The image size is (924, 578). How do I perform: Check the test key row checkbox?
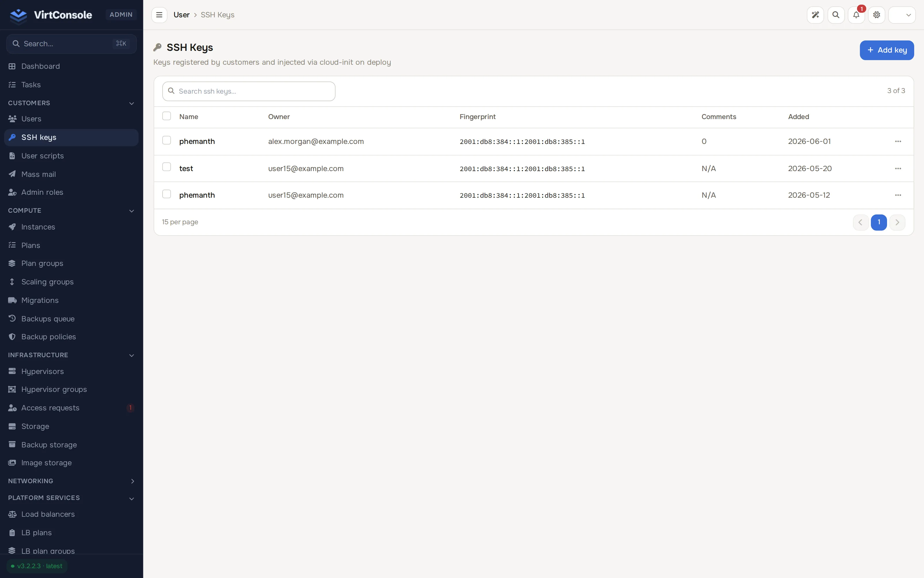[167, 167]
